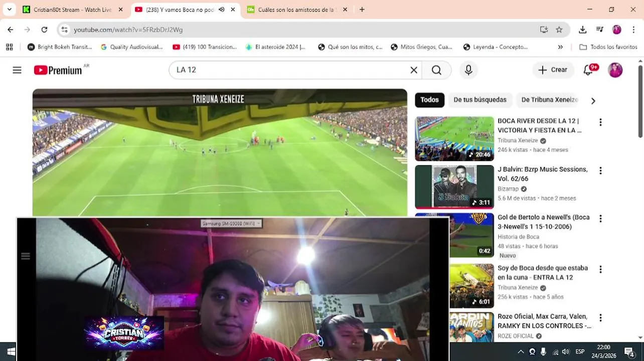Open J Balvin Bzrp Music Sessions thumbnail
Viewport: 644px width, 361px height.
454,187
